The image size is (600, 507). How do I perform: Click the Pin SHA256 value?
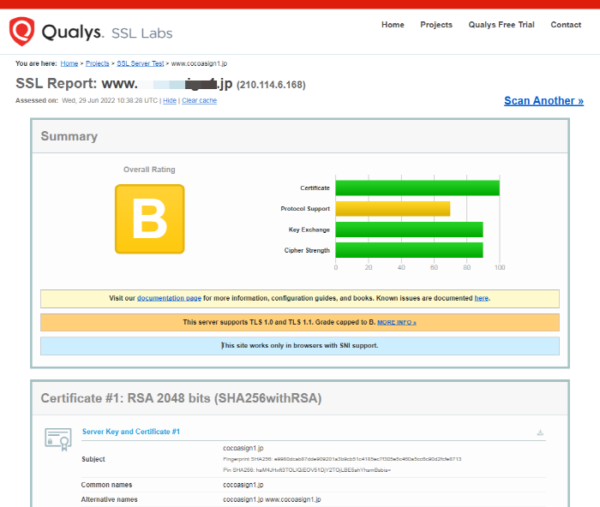click(x=323, y=470)
